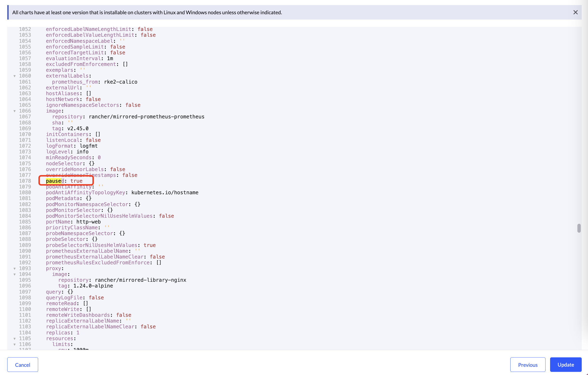Collapse the externalLabels block fold arrow
Image resolution: width=588 pixels, height=375 pixels.
click(x=15, y=76)
